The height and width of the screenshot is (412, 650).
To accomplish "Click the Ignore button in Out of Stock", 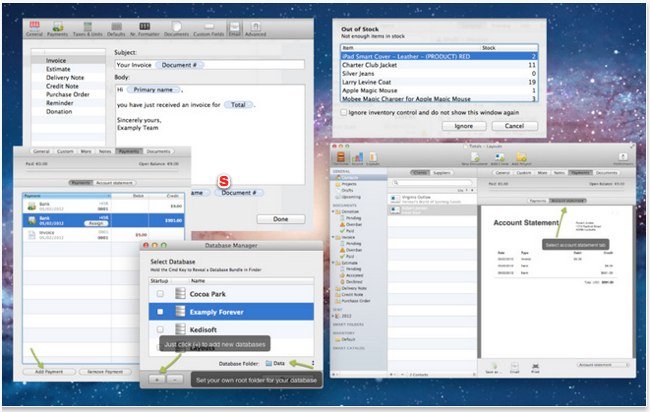I will coord(463,126).
